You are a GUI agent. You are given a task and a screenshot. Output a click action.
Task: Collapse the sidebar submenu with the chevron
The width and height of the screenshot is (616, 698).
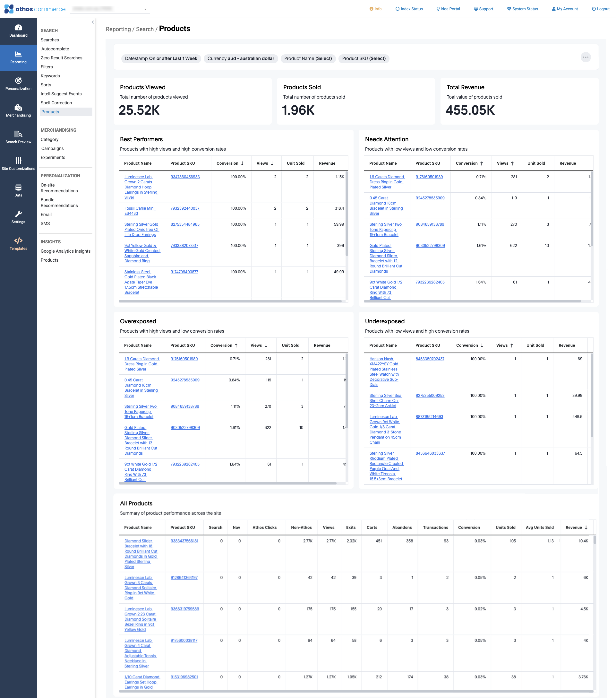[x=93, y=22]
